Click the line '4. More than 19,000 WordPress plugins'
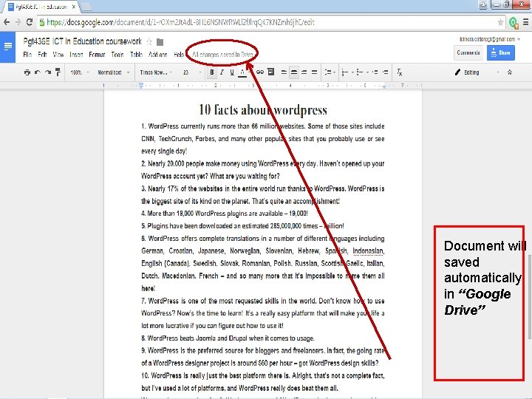Screen dimensions: 532x399 coord(225,214)
